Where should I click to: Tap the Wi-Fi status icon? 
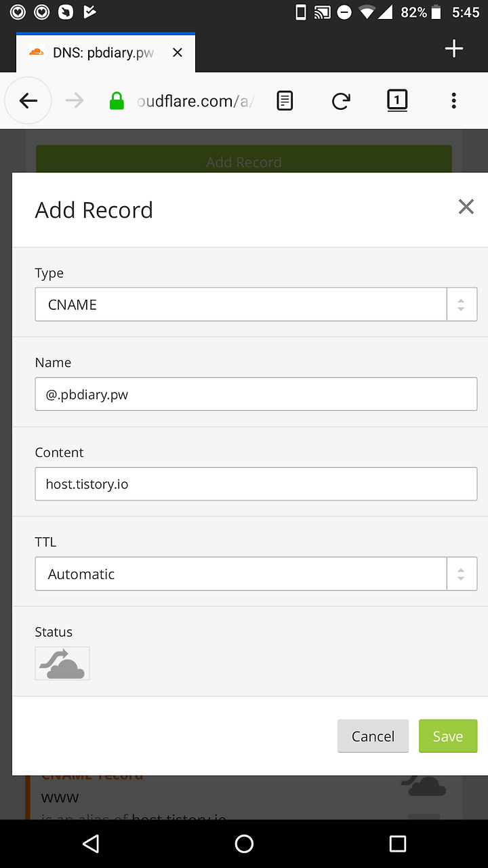coord(367,12)
